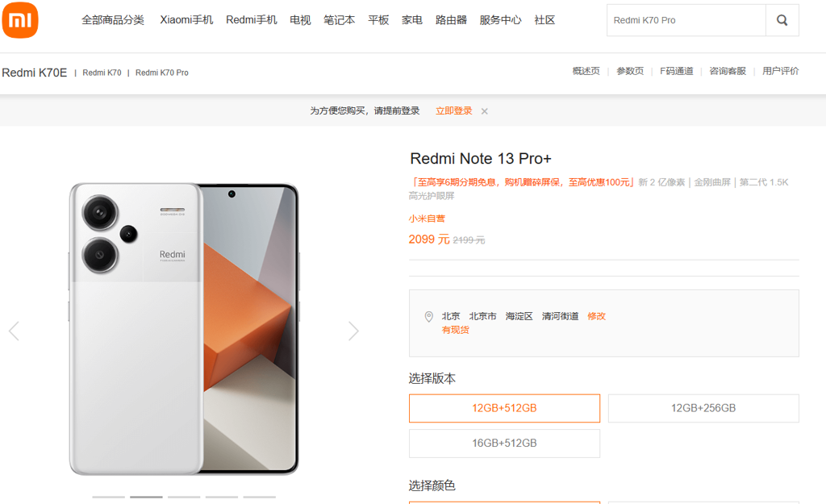Open the 用户评价 tab

tap(780, 71)
